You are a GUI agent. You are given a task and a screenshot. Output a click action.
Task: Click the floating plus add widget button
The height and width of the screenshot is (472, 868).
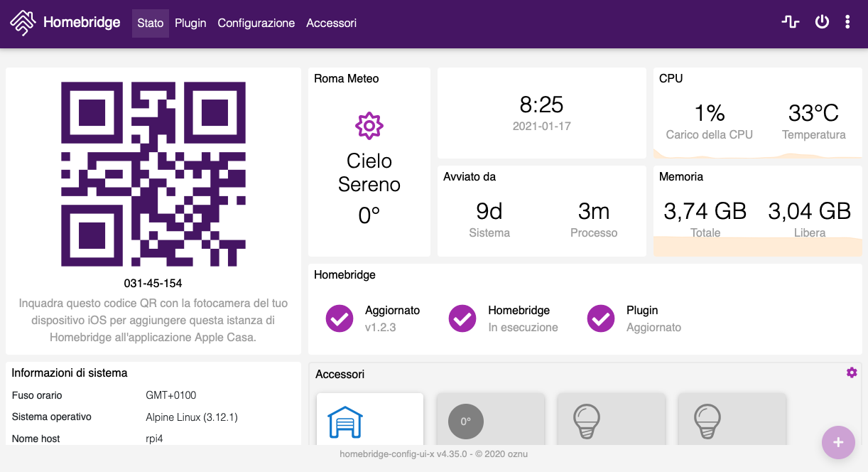pyautogui.click(x=838, y=443)
